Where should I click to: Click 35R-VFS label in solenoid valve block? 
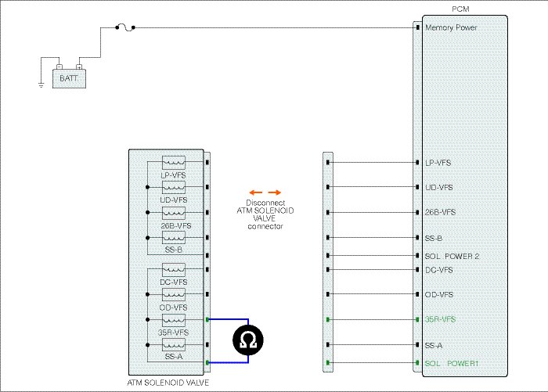(x=173, y=333)
